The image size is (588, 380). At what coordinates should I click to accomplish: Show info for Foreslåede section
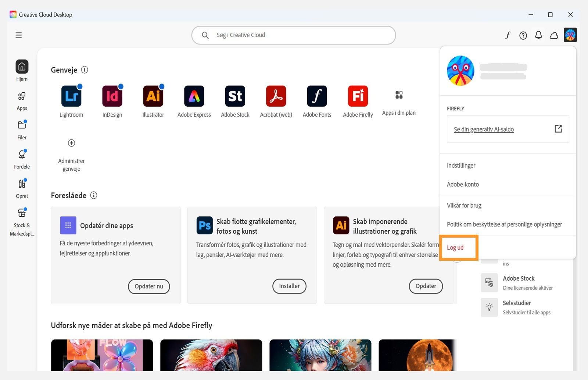[x=94, y=195]
